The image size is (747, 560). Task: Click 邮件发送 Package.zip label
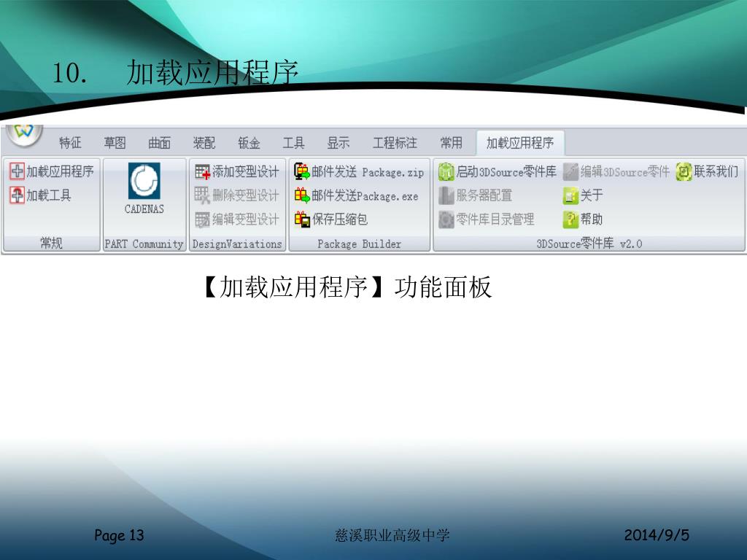(368, 172)
